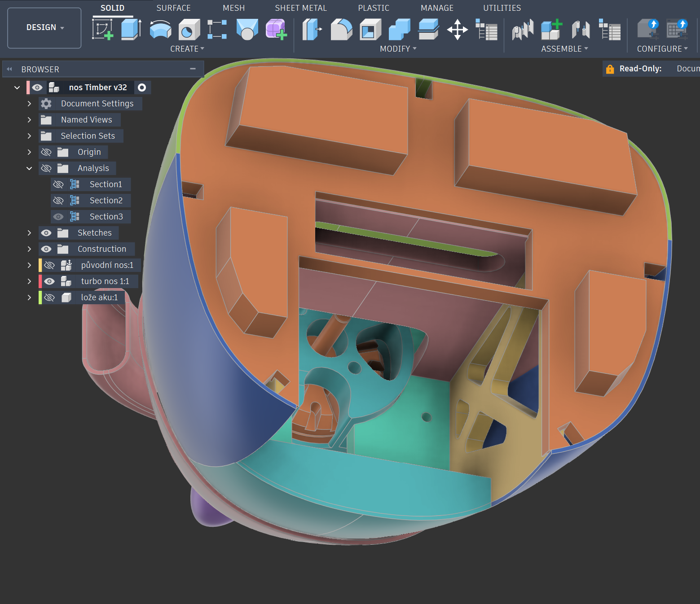The height and width of the screenshot is (604, 700).
Task: Select the Create Sketch tool
Action: pyautogui.click(x=102, y=30)
